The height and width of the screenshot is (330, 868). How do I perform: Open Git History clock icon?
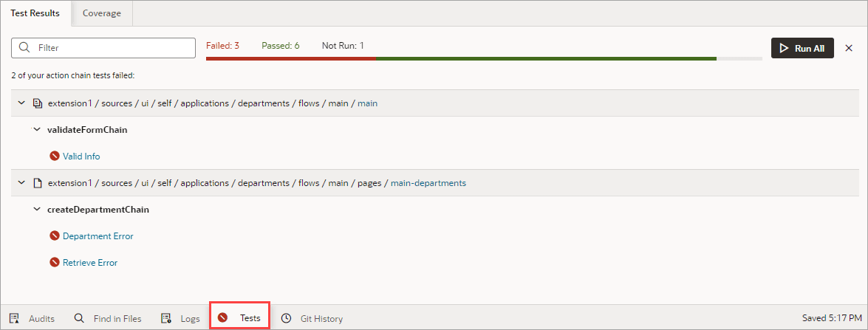pyautogui.click(x=286, y=318)
